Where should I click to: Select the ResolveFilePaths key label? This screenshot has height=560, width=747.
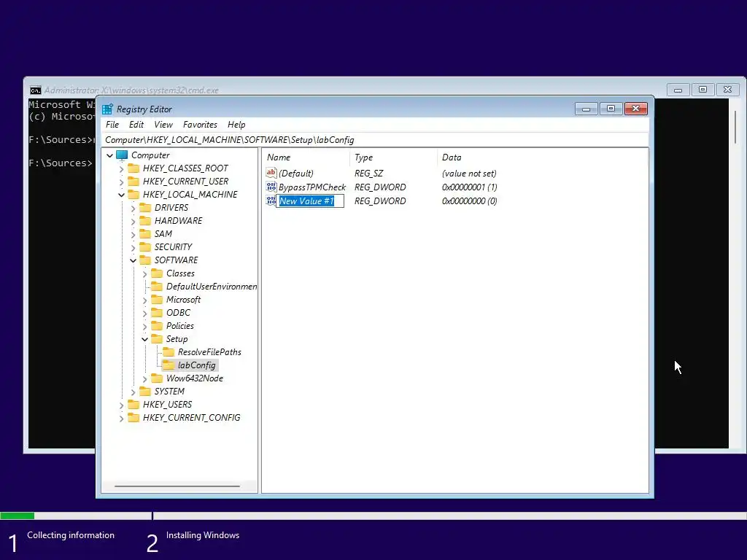pyautogui.click(x=209, y=352)
